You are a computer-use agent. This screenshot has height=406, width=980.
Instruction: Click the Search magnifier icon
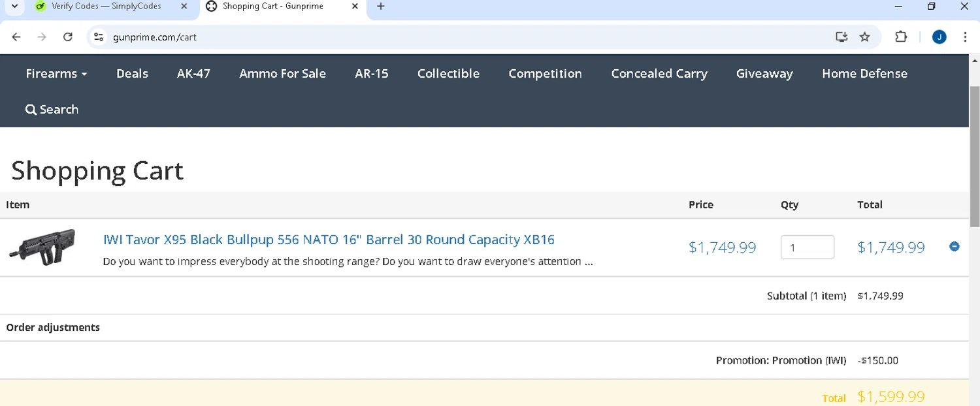click(x=31, y=110)
